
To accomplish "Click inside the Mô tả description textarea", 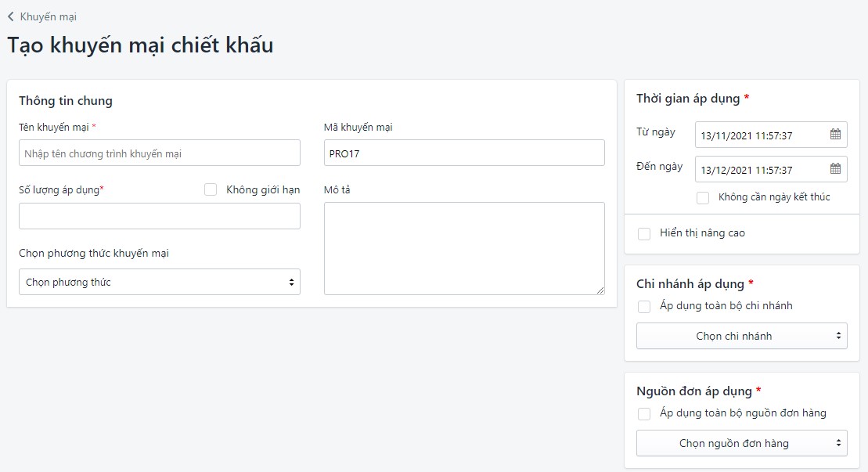I will tap(464, 248).
